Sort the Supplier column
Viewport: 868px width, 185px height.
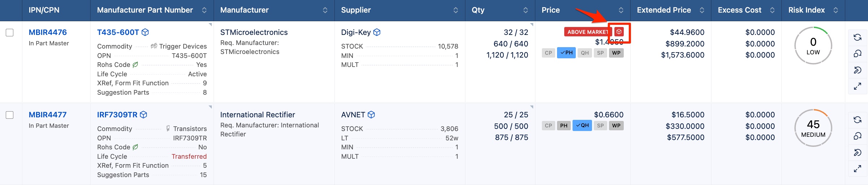click(456, 10)
